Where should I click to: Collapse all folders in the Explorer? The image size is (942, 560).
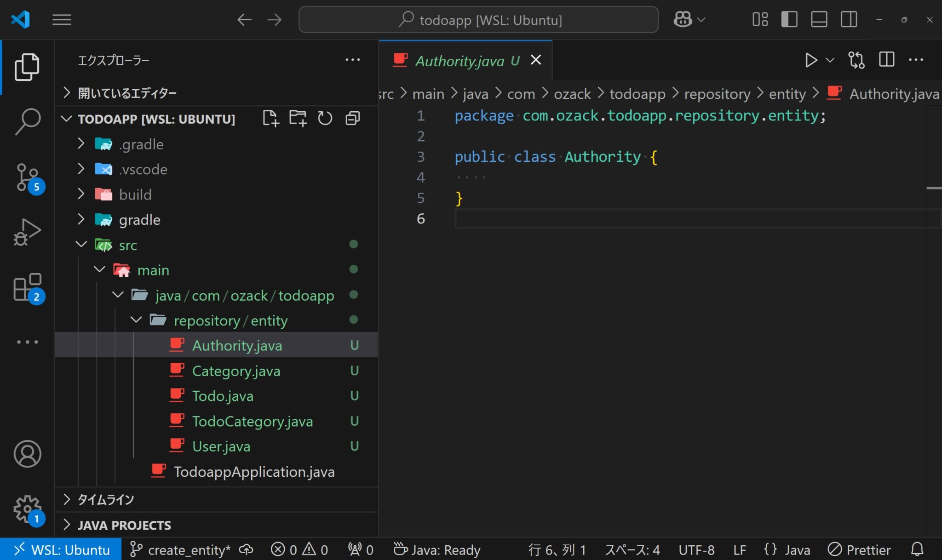pos(352,118)
